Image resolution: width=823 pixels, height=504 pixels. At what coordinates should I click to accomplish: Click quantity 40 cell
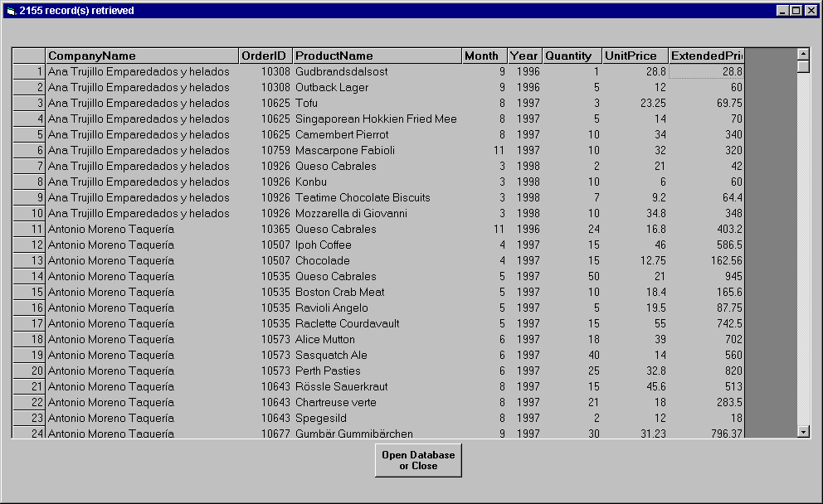572,355
